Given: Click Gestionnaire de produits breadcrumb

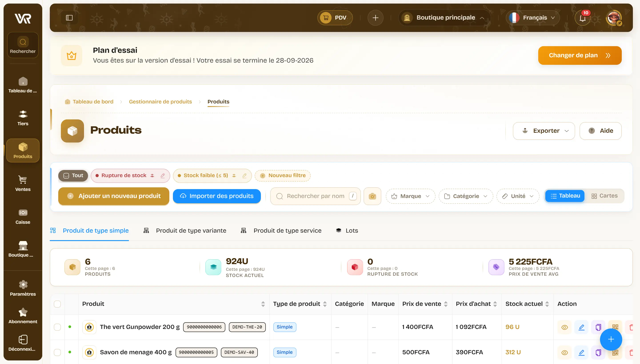Looking at the screenshot, I should tap(160, 102).
